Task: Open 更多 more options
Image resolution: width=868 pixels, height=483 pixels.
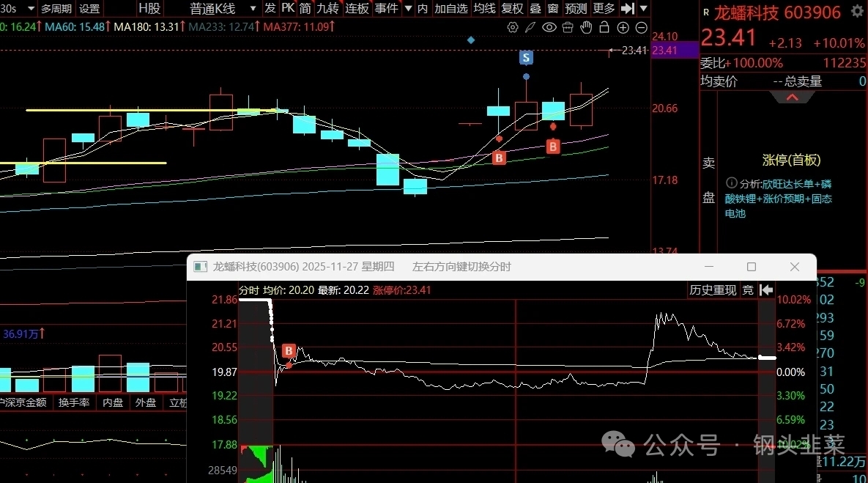Action: click(x=604, y=8)
